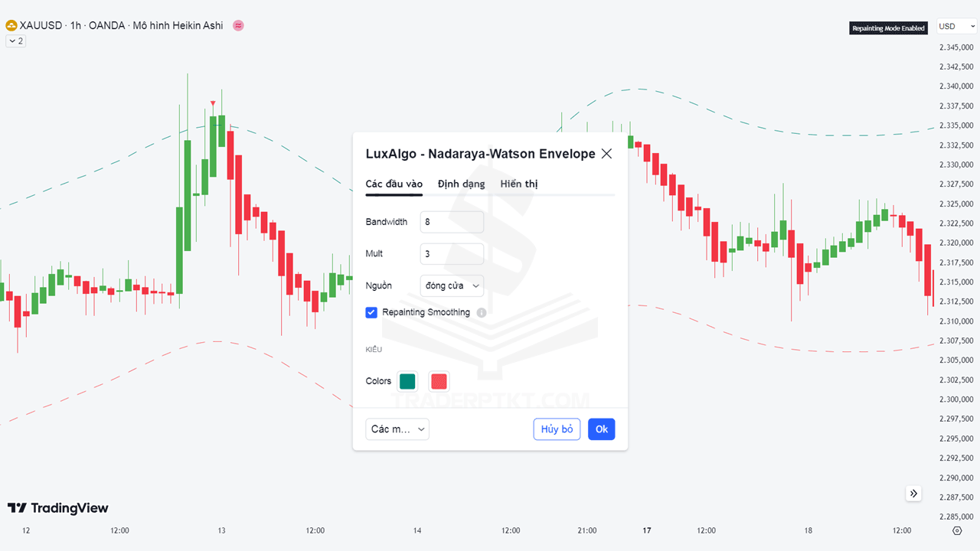Image resolution: width=980 pixels, height=551 pixels.
Task: Click the 2.300,000 price scale label
Action: (956, 399)
